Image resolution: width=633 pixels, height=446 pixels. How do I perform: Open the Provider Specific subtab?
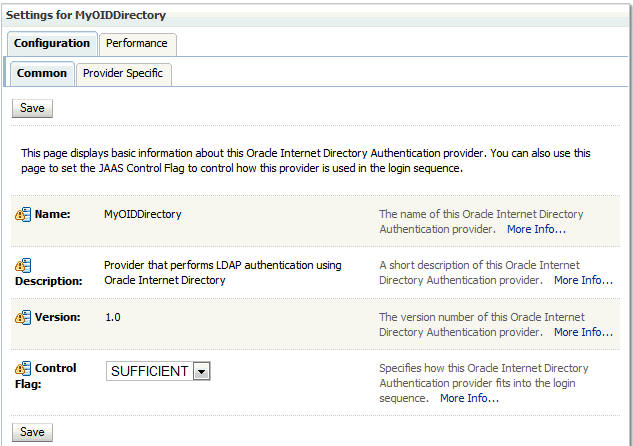pyautogui.click(x=123, y=74)
